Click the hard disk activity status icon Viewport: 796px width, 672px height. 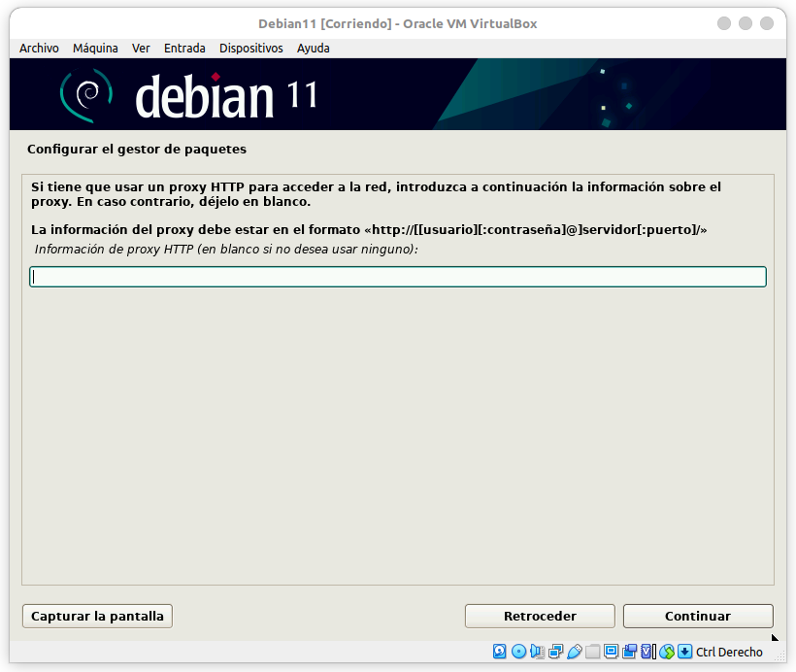[500, 652]
